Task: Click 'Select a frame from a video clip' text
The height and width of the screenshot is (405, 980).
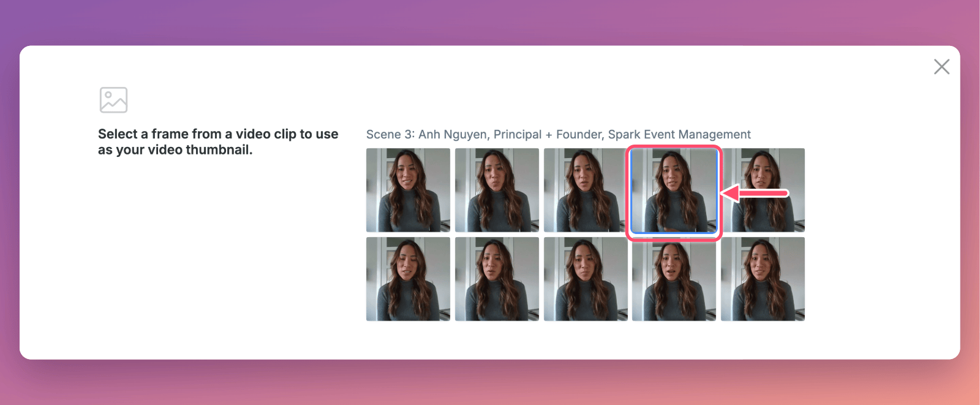Action: point(218,142)
